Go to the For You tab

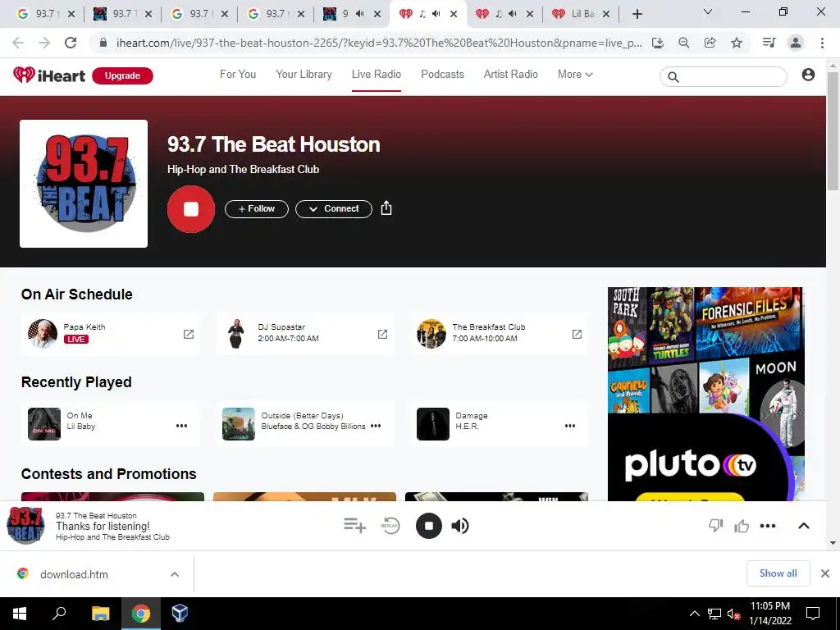[238, 75]
